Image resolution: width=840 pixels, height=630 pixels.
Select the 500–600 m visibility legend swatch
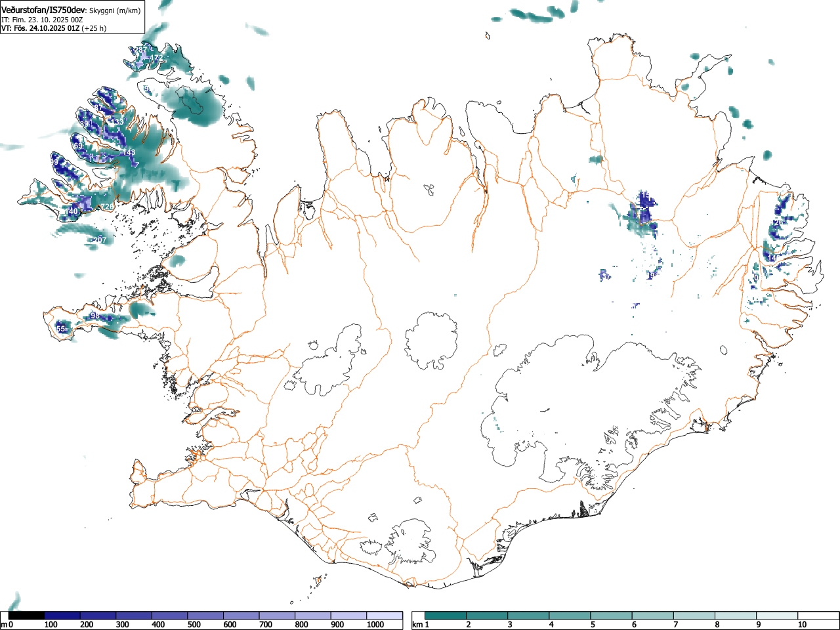coord(205,616)
